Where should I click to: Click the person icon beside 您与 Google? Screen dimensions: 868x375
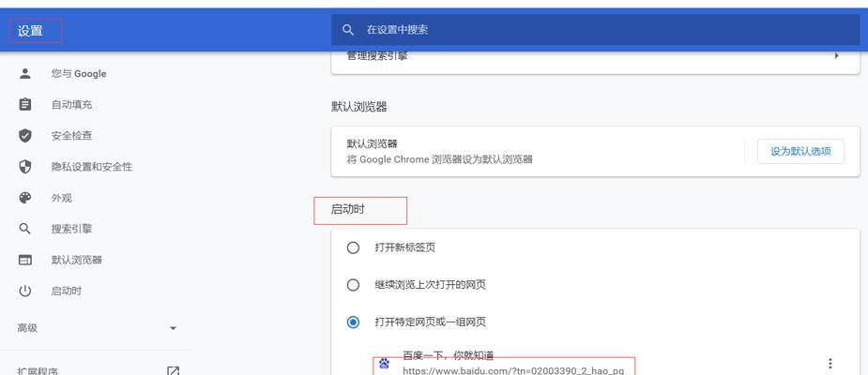(x=25, y=73)
